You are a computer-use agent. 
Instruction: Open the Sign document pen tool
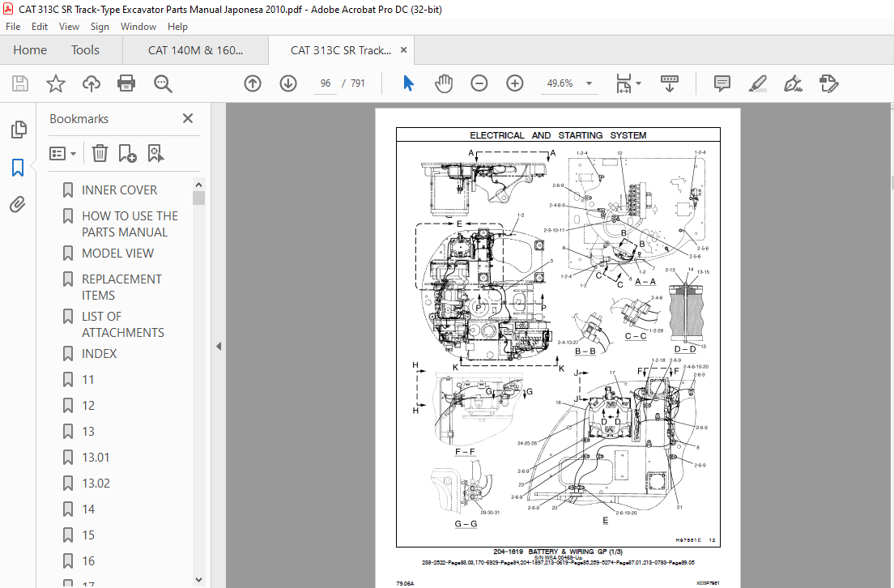pos(793,84)
